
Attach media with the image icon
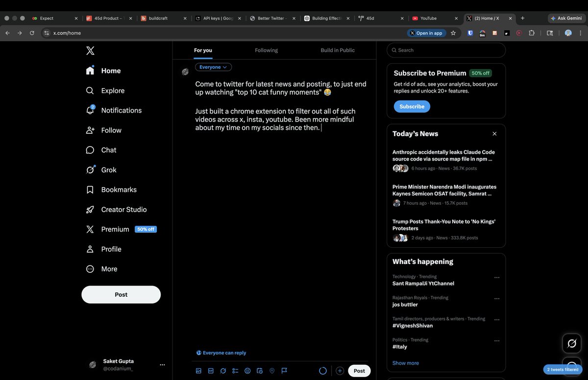tap(198, 371)
